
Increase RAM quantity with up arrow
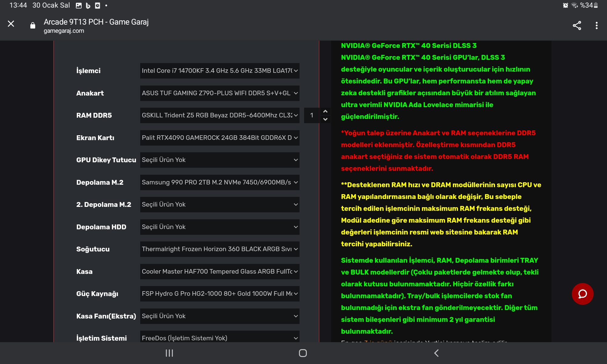pyautogui.click(x=325, y=111)
